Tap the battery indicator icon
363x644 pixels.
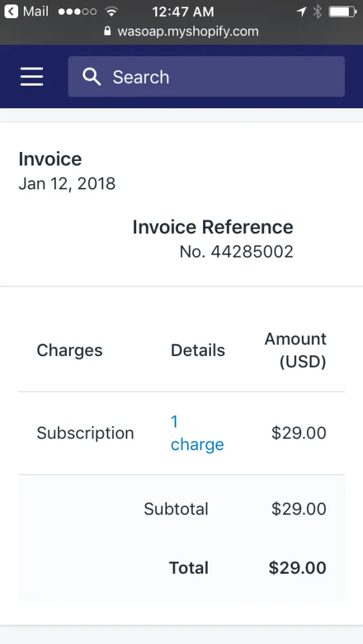pyautogui.click(x=342, y=12)
